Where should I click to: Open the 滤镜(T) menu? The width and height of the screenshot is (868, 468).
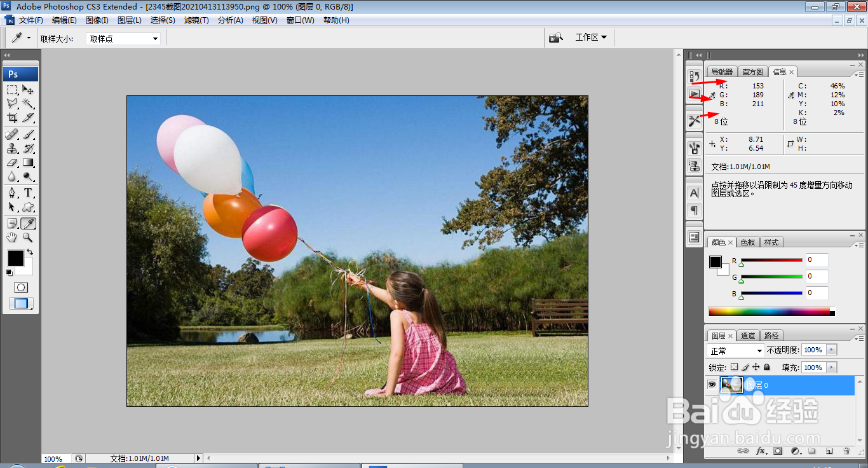click(x=196, y=20)
